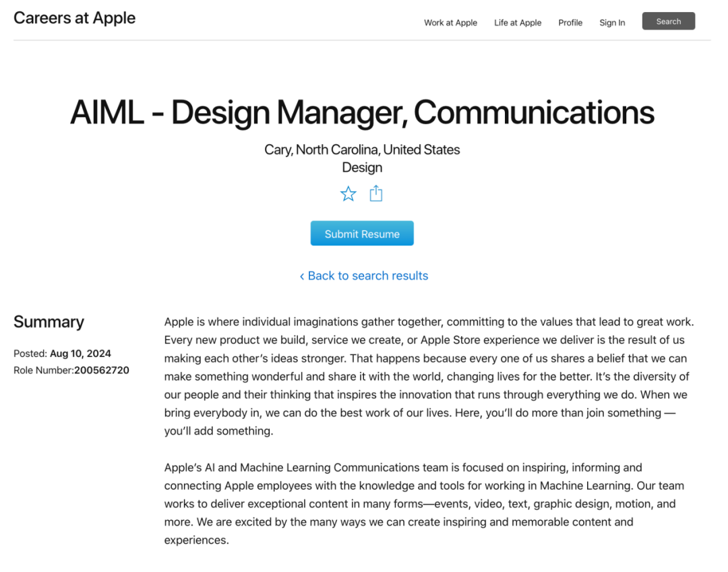Select the posted date Aug 10, 2024
The image size is (728, 572).
[x=80, y=354]
